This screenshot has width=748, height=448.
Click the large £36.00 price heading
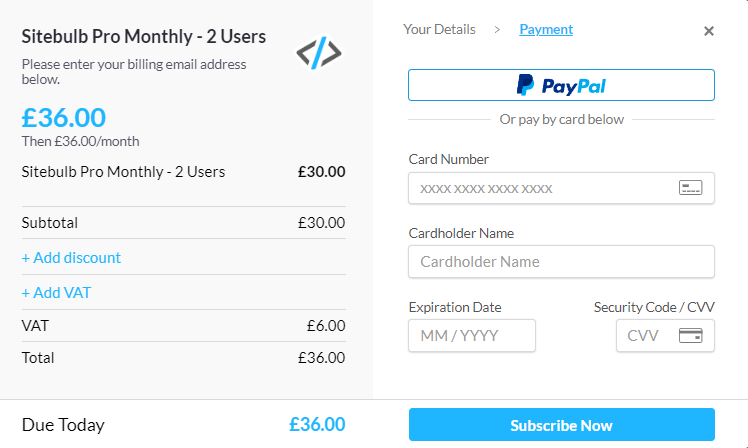coord(63,117)
